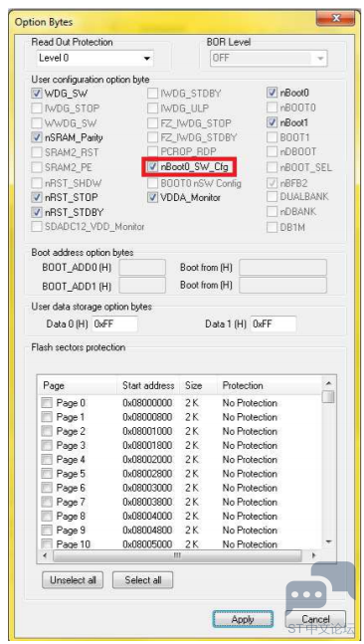Check the IWDG_STOP option
This screenshot has width=364, height=644.
pos(37,108)
